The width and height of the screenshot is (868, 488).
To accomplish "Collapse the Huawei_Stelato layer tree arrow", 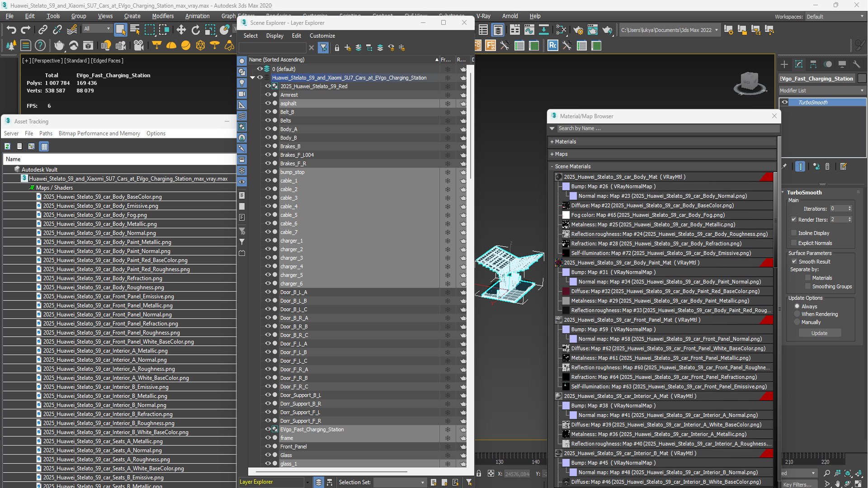I will pyautogui.click(x=253, y=78).
